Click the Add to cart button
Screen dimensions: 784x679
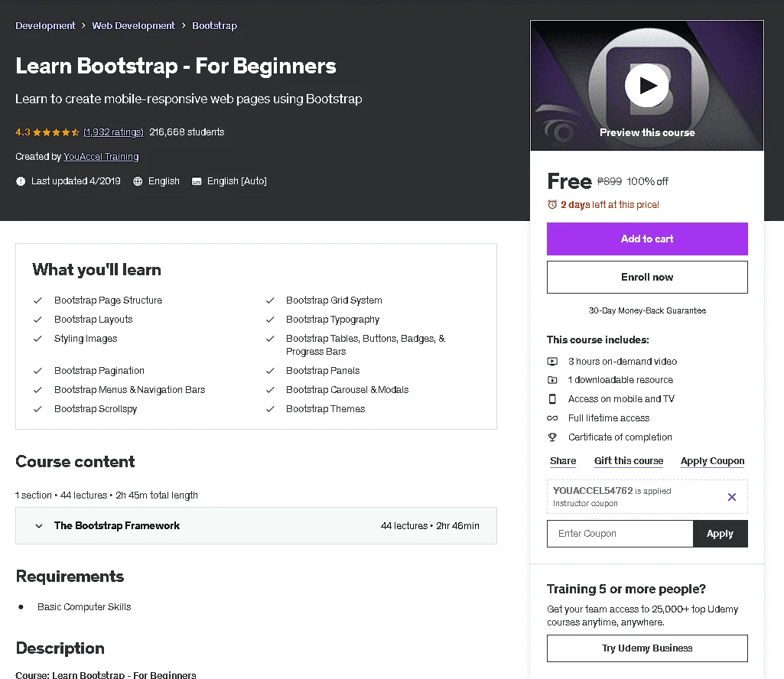pos(647,239)
